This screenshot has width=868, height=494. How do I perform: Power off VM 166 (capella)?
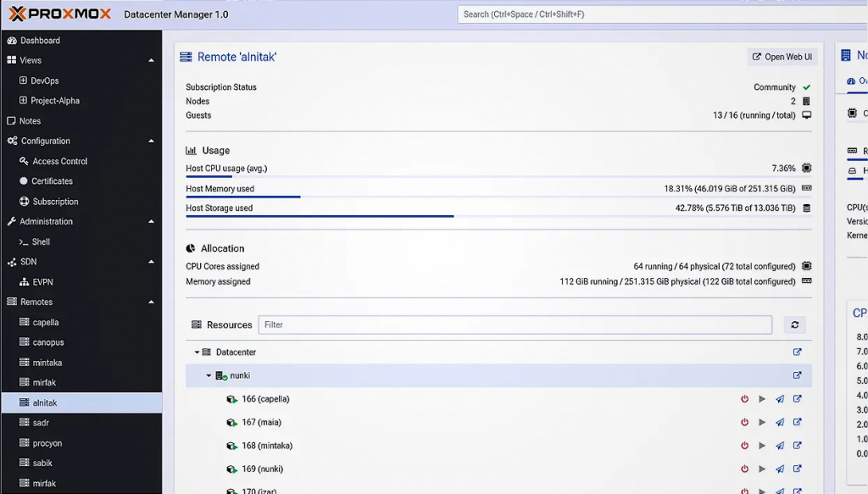point(743,398)
